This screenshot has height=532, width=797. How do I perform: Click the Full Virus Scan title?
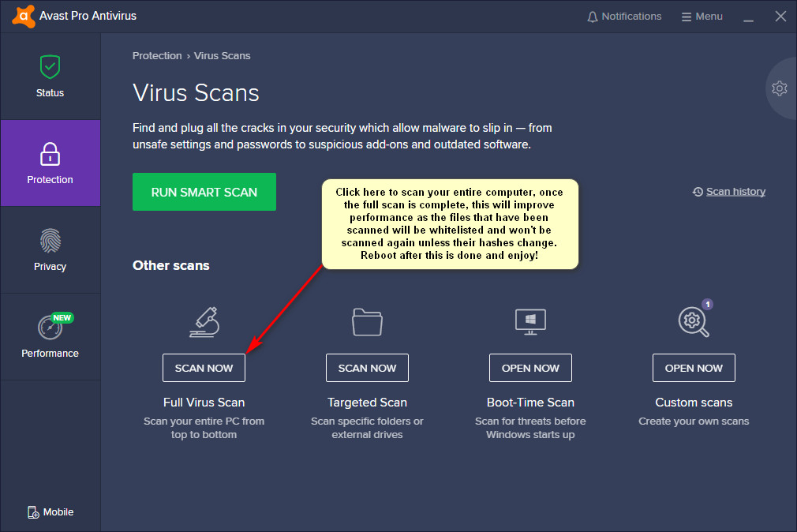[x=204, y=403]
